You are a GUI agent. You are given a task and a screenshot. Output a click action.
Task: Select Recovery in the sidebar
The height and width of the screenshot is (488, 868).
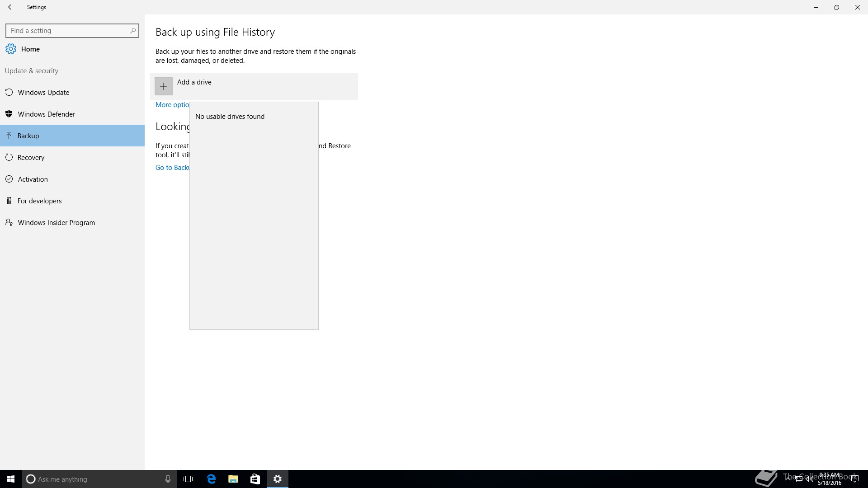coord(72,157)
